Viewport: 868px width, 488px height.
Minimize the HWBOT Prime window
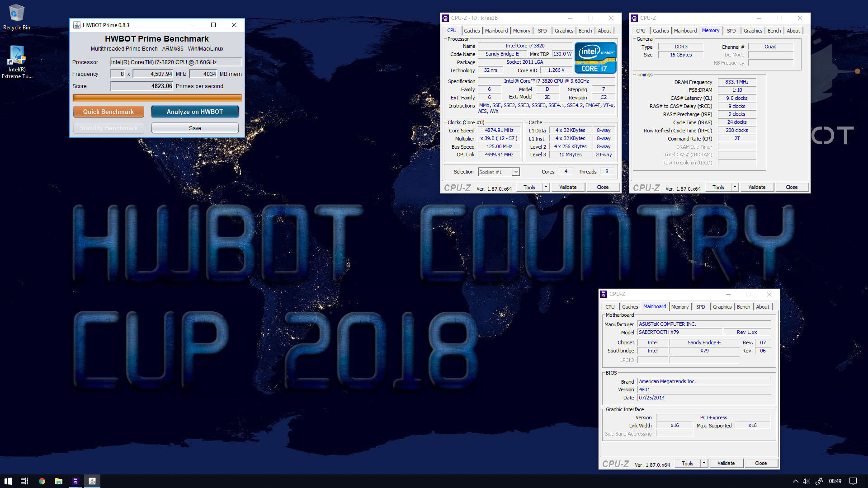pyautogui.click(x=193, y=25)
